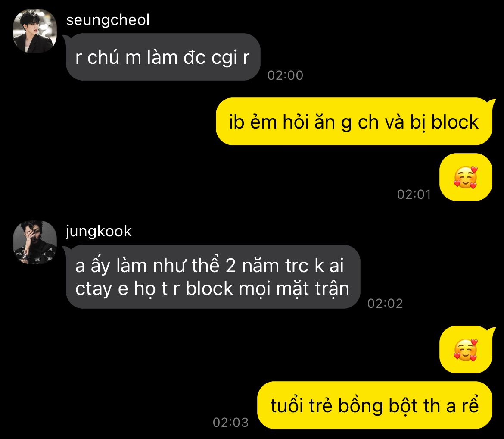
Task: Tap the 02:02 timestamp
Action: tap(385, 304)
